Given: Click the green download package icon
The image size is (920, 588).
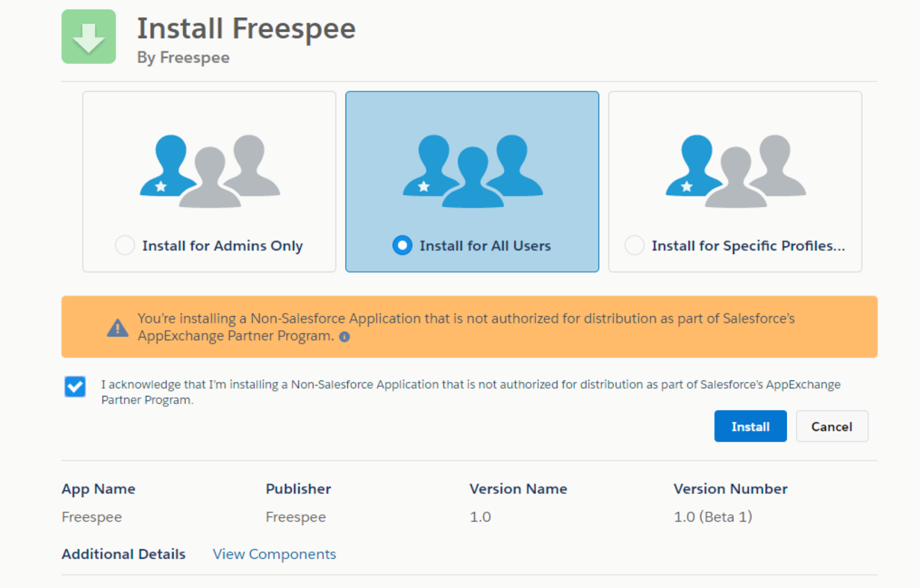Looking at the screenshot, I should 89,37.
